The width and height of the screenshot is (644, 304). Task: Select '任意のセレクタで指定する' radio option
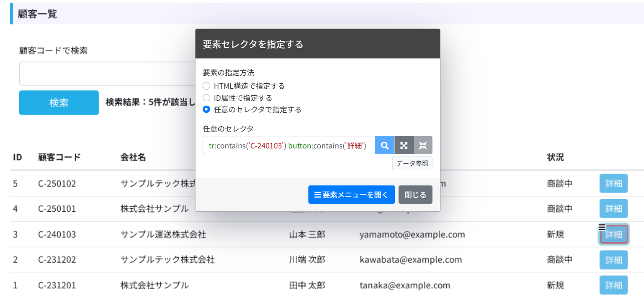click(206, 109)
